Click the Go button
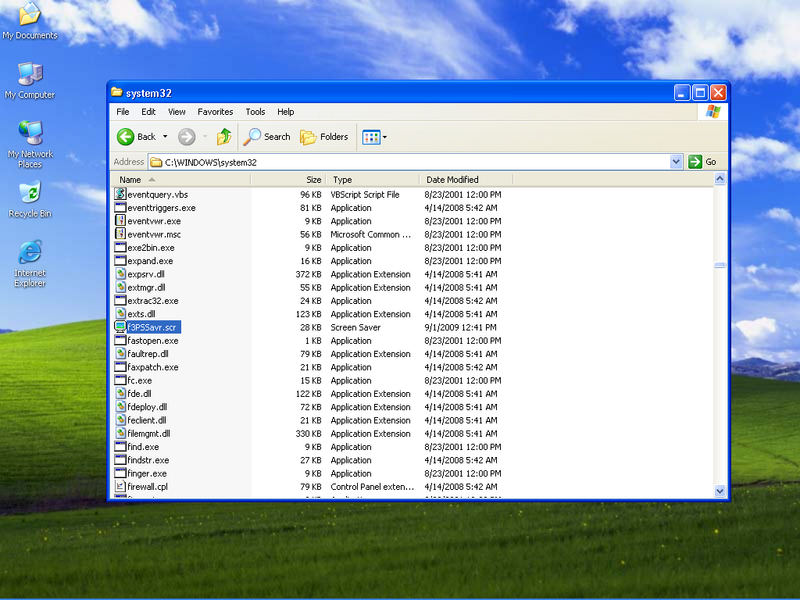Screen dimensions: 800x600 pos(703,162)
